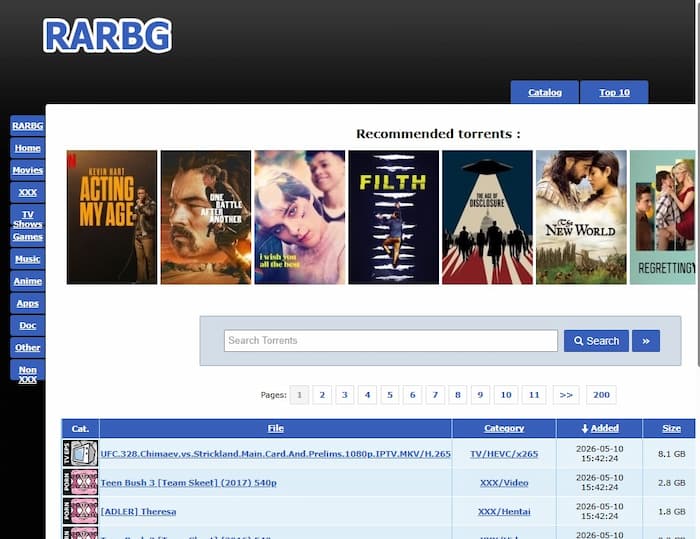Go to results page 5
This screenshot has height=539, width=700.
[x=390, y=395]
